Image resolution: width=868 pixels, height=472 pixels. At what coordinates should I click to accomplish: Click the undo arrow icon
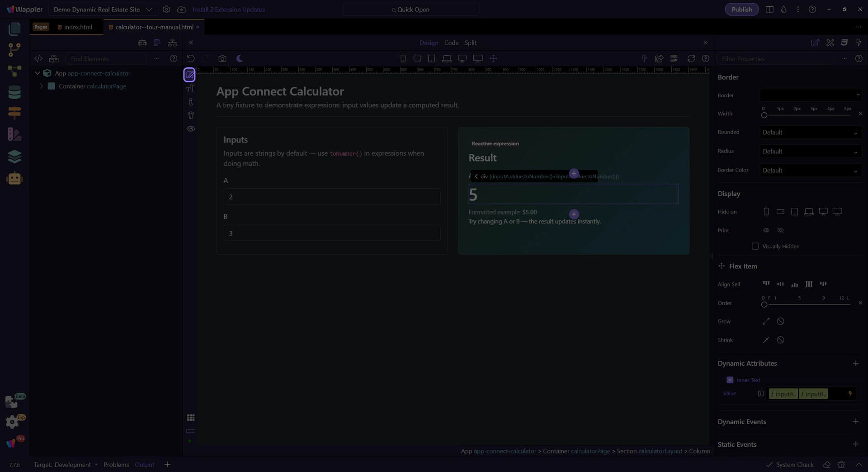coord(191,58)
